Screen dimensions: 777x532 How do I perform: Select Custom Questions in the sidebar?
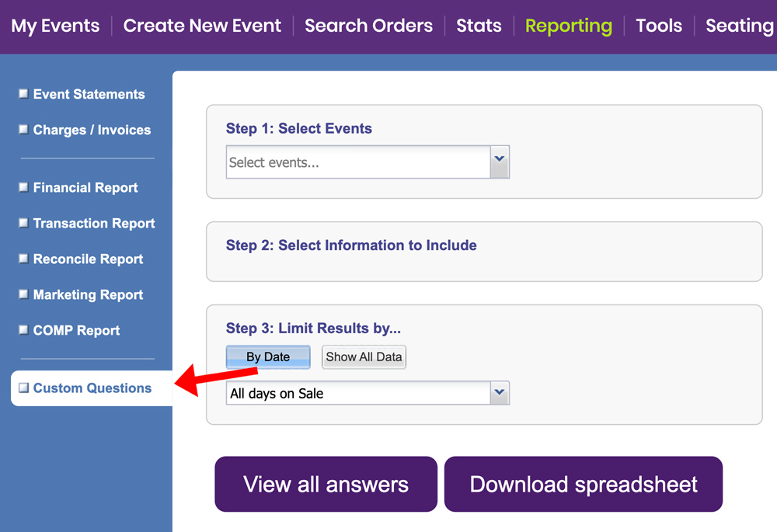92,388
